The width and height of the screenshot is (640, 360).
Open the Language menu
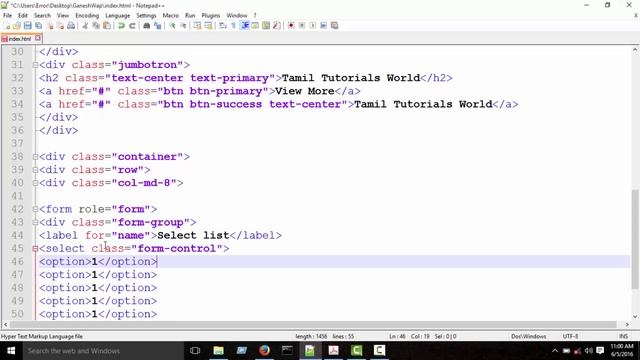tap(118, 16)
